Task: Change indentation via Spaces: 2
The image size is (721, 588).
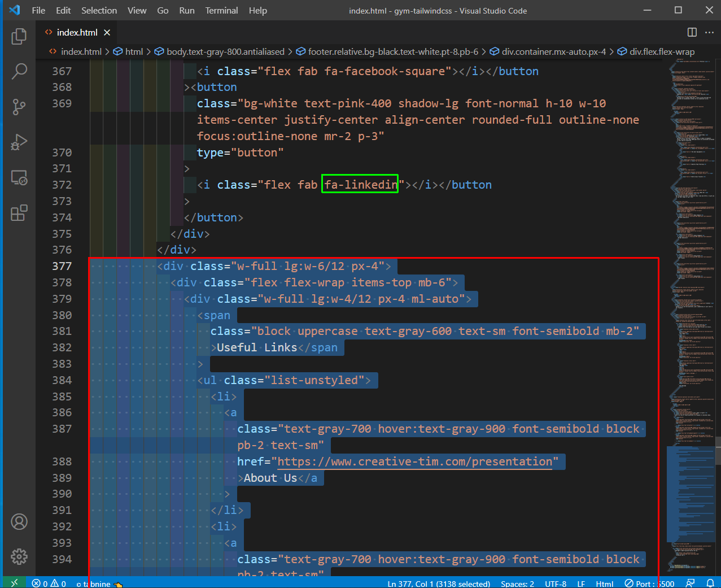Action: tap(517, 583)
